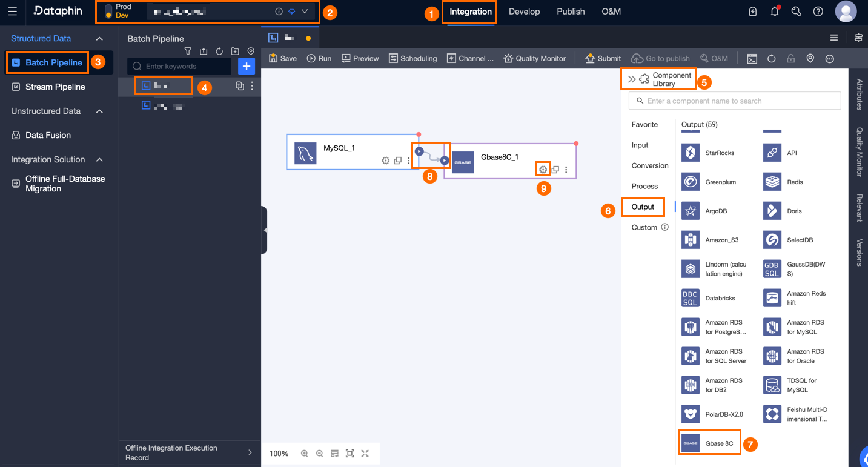Open the wrench tools icon in header
Viewport: 868px width, 467px height.
[x=797, y=12]
